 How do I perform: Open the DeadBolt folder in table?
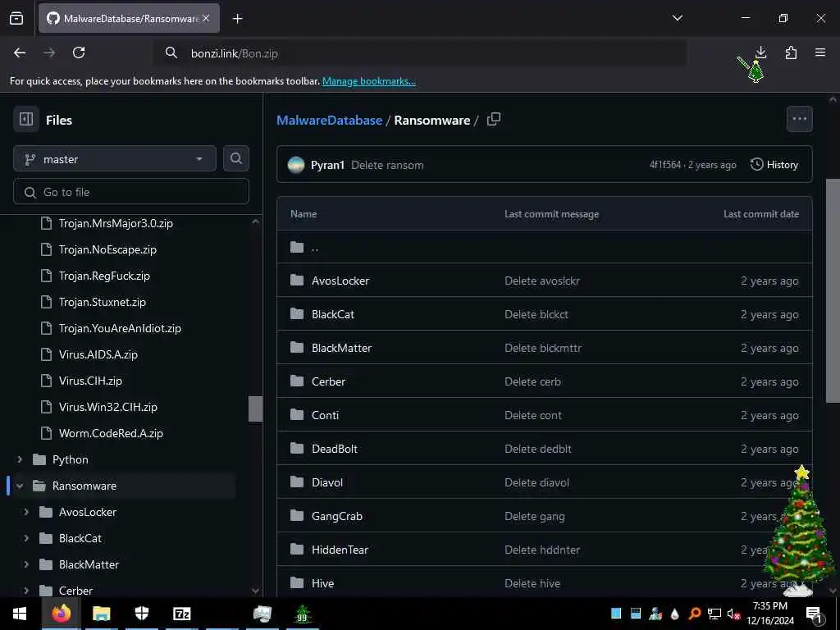click(335, 449)
